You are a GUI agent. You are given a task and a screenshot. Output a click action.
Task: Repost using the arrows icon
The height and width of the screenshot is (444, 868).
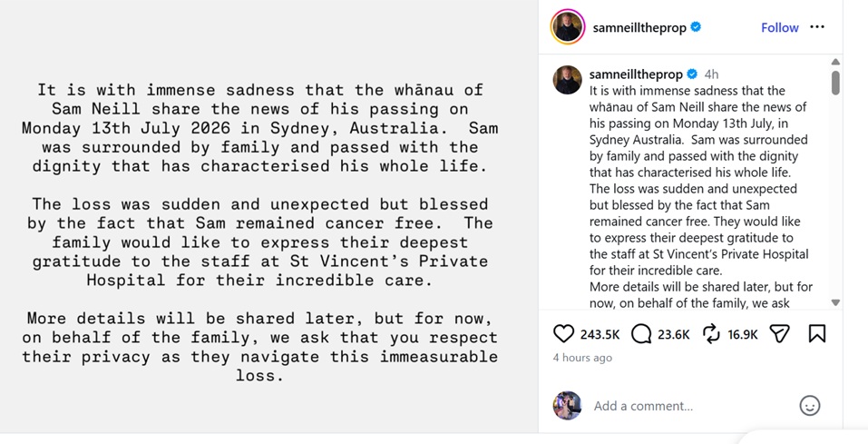coord(711,334)
